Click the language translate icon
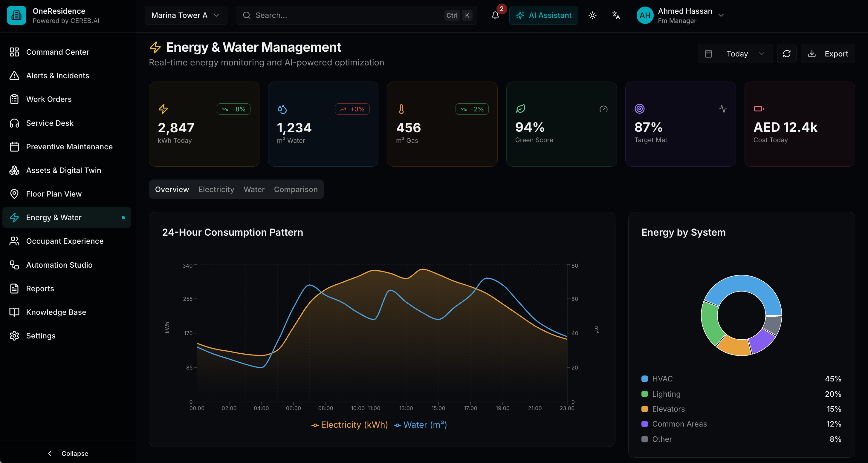The image size is (868, 463). [616, 16]
